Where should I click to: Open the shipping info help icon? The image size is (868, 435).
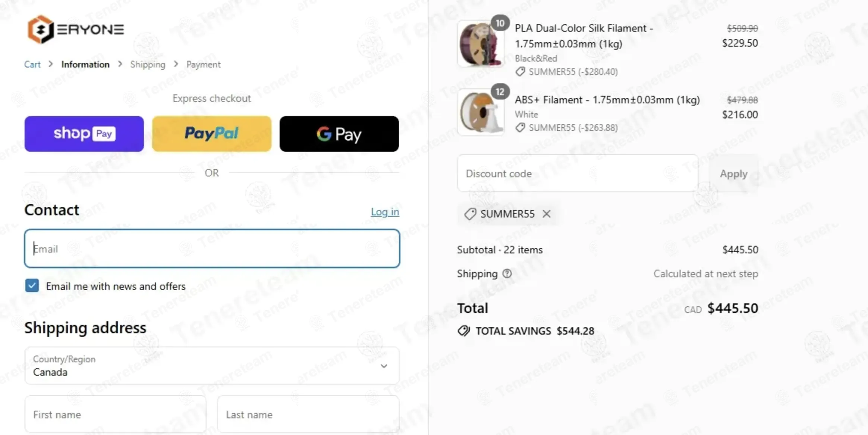[507, 273]
